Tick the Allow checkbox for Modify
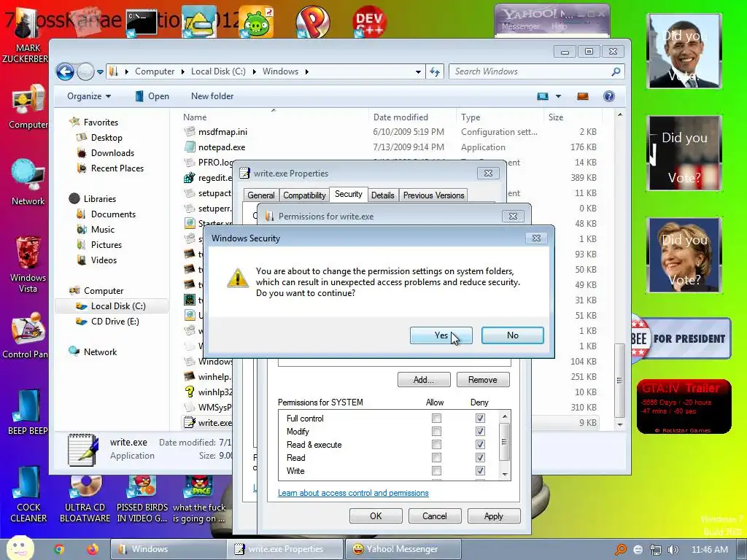Image resolution: width=747 pixels, height=560 pixels. 436,432
